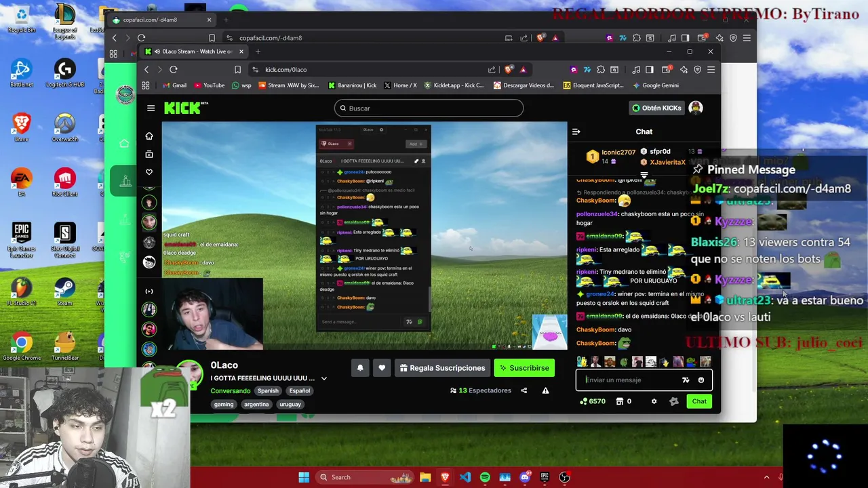
Task: Expand chat leaderboard arrow
Action: tap(644, 176)
